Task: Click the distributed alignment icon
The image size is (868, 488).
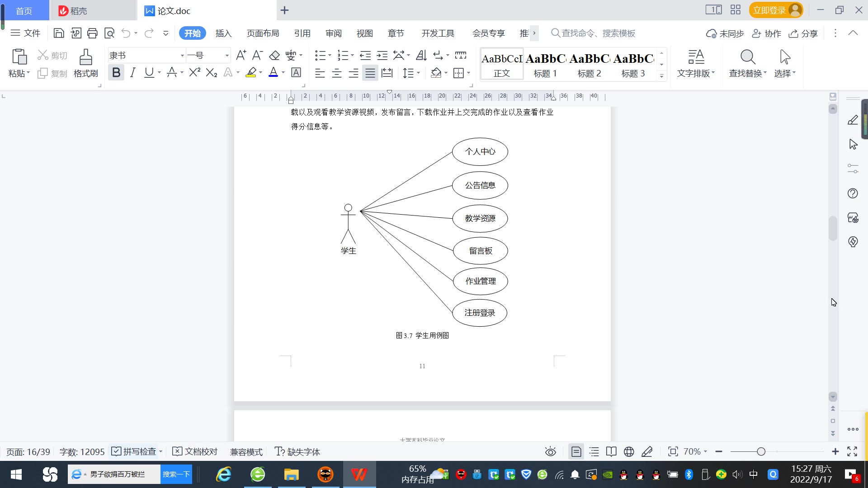Action: click(387, 73)
